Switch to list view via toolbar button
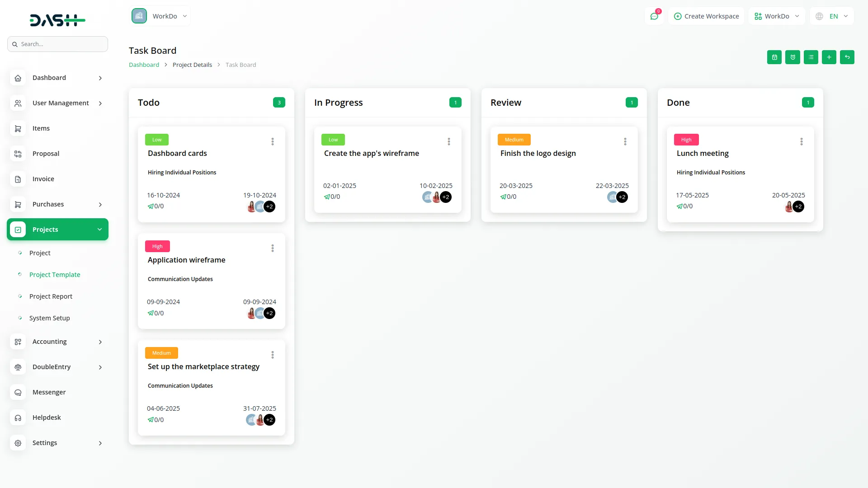868x488 pixels. [x=811, y=57]
